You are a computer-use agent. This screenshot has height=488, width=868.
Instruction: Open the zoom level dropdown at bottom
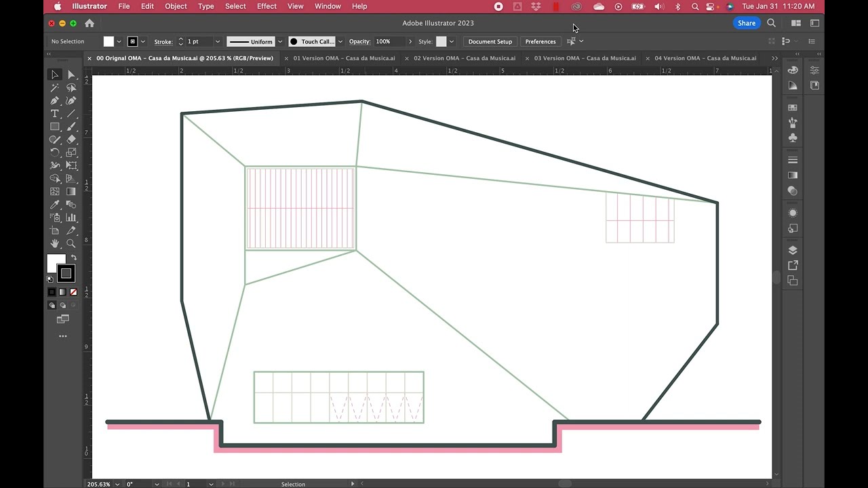click(118, 484)
